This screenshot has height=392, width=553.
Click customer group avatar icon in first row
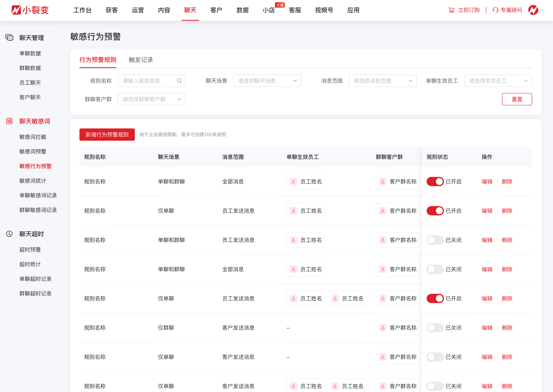tap(383, 181)
